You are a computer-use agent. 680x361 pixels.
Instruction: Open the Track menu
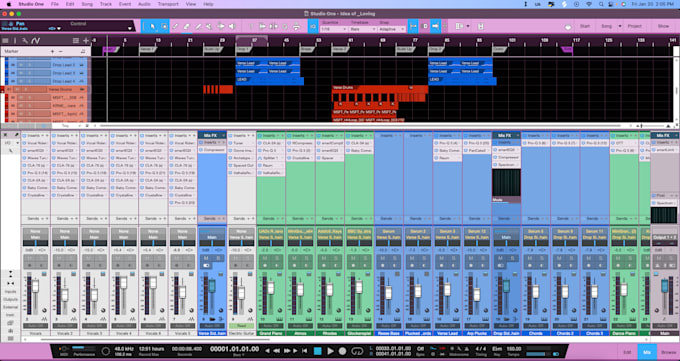pos(106,4)
